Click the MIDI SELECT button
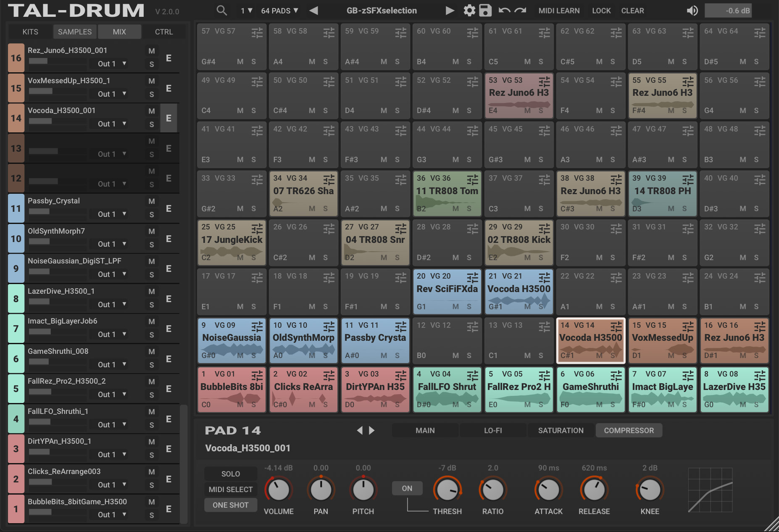Image resolution: width=779 pixels, height=532 pixels. pyautogui.click(x=231, y=489)
